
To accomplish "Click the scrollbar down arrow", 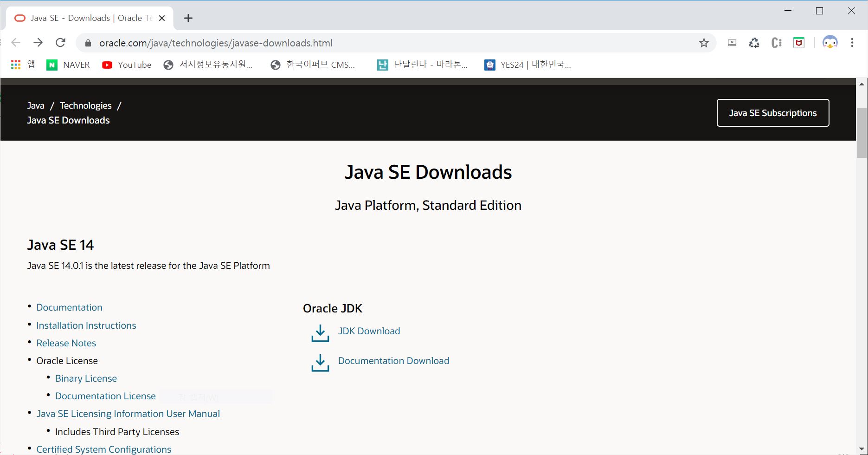I will 862,449.
